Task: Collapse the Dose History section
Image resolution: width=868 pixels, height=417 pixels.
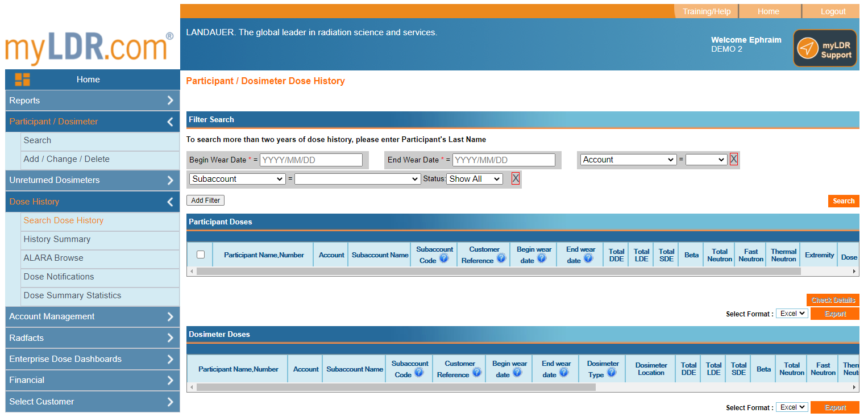Action: 170,202
